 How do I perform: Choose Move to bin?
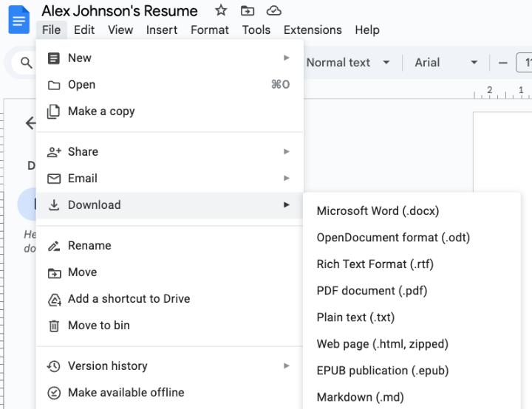pos(169,326)
